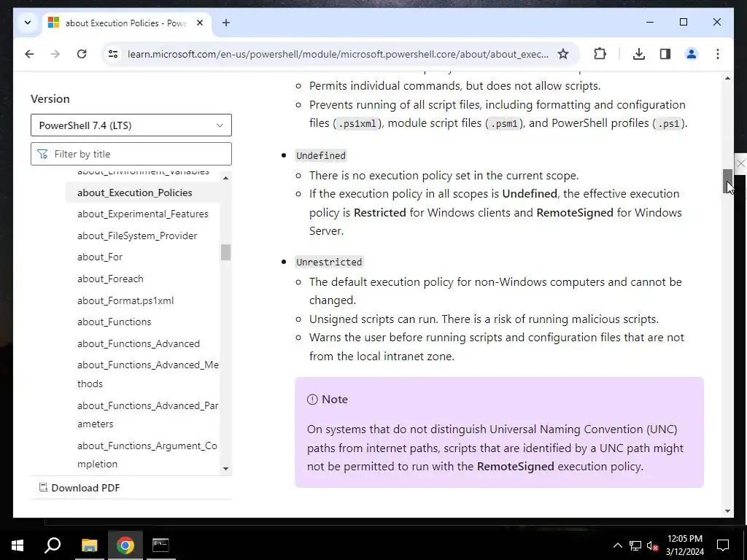Image resolution: width=747 pixels, height=560 pixels.
Task: Reload the current page
Action: click(x=82, y=54)
